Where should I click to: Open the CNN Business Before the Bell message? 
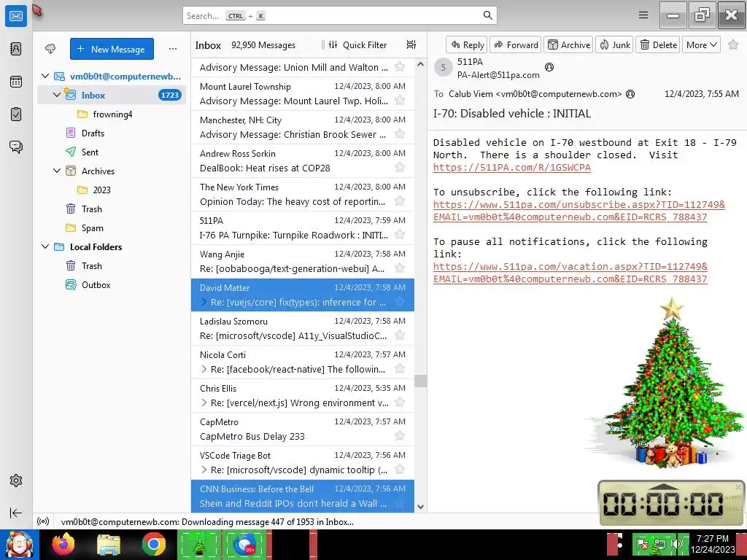click(303, 496)
